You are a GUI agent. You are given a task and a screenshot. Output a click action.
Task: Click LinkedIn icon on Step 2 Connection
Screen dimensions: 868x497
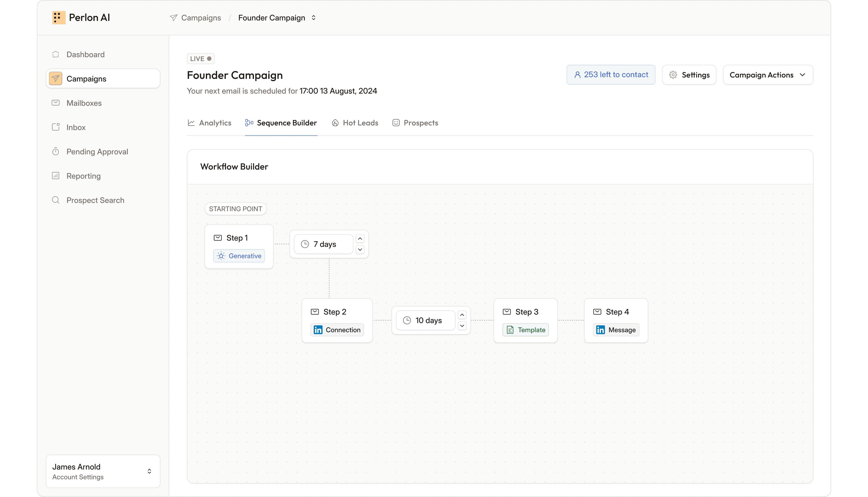(x=318, y=330)
